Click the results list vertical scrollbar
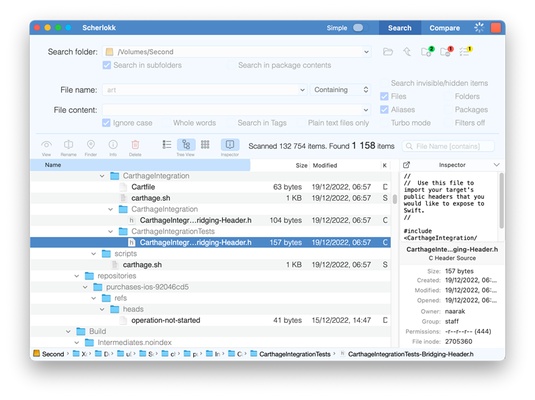Screen dimensions: 535x400 395,199
